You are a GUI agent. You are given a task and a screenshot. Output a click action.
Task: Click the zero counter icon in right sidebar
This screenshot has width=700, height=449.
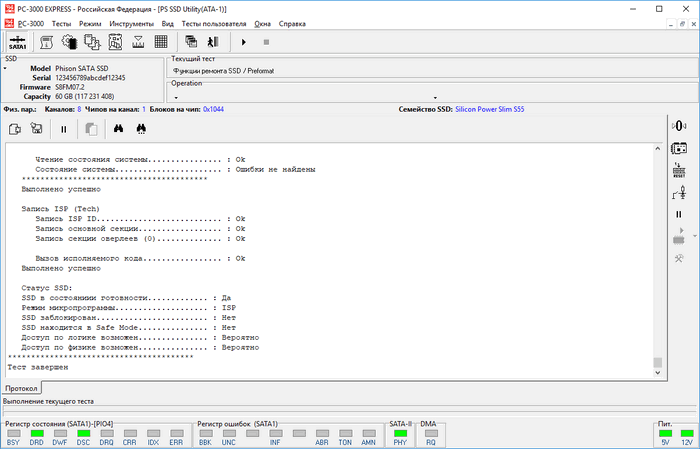pos(679,125)
